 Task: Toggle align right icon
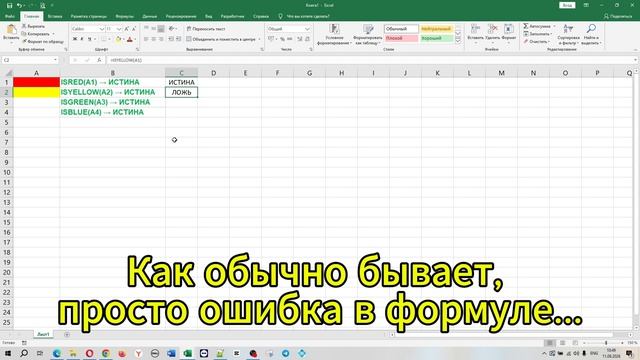[x=161, y=39]
